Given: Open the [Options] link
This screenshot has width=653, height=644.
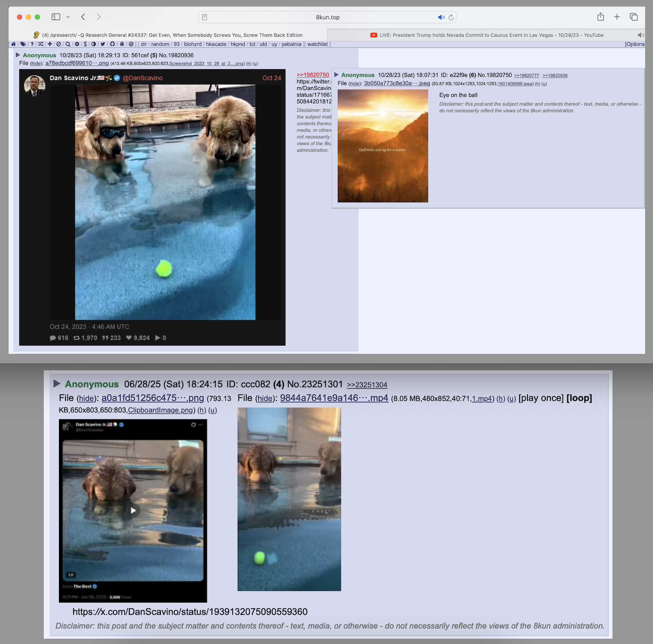Looking at the screenshot, I should pyautogui.click(x=635, y=44).
